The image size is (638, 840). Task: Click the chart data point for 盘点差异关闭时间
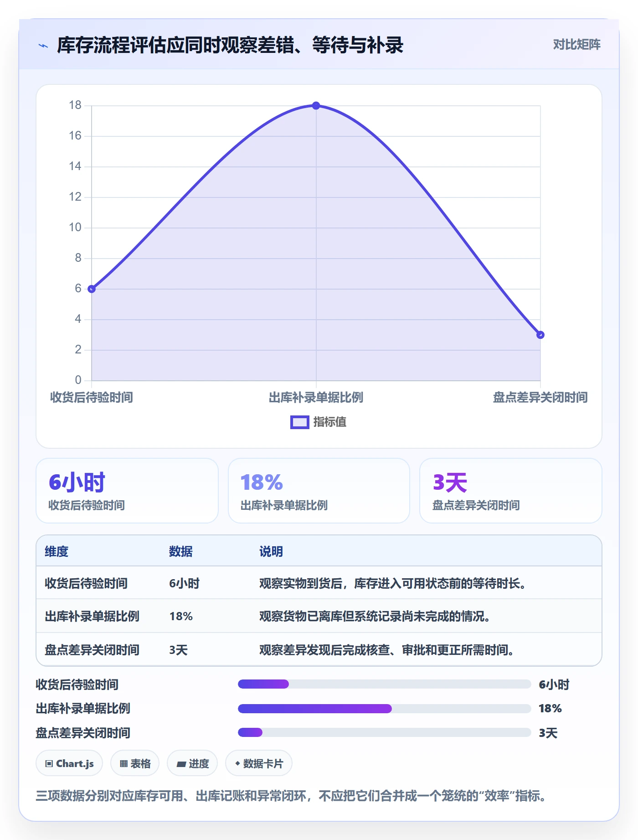(540, 335)
